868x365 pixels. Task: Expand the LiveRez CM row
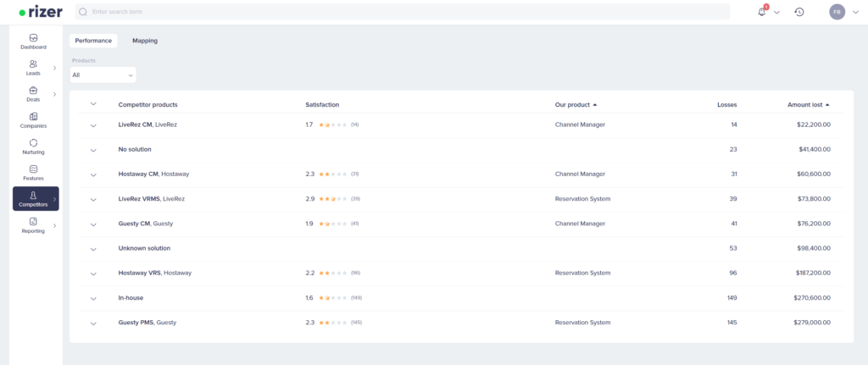pyautogui.click(x=93, y=124)
